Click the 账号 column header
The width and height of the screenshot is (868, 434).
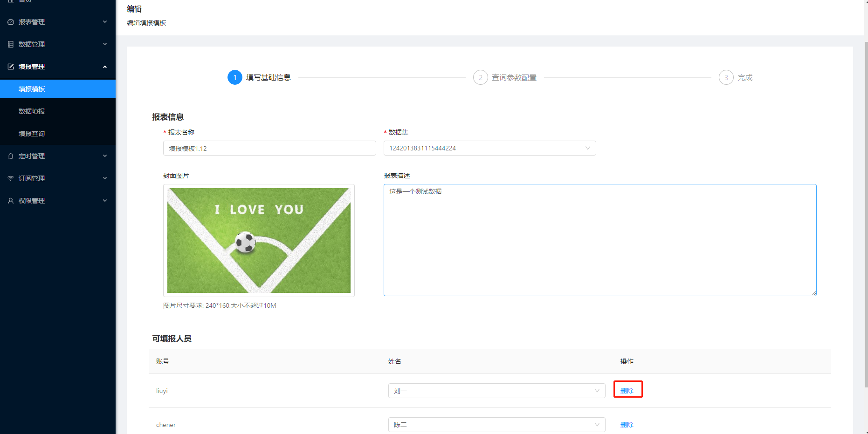(x=162, y=361)
